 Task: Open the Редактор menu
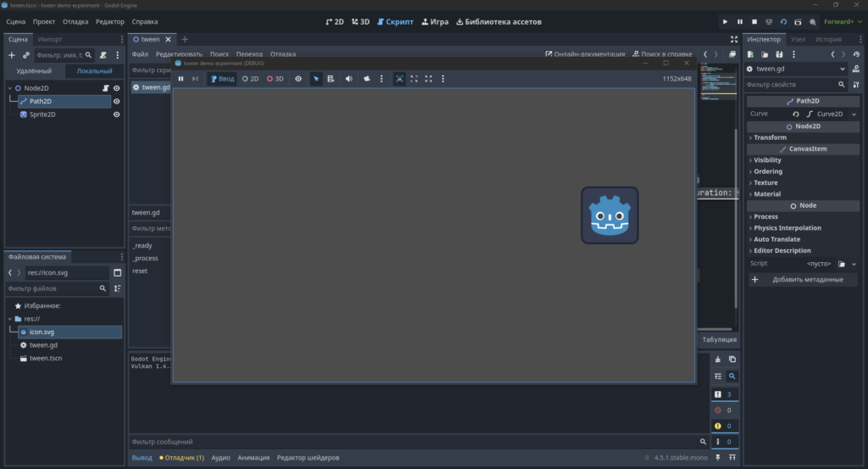coord(109,21)
